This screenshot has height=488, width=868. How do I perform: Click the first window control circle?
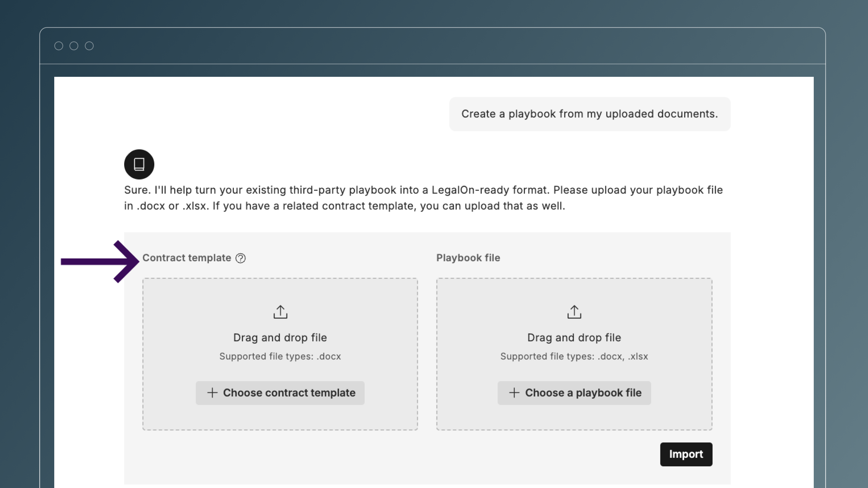pos(59,46)
